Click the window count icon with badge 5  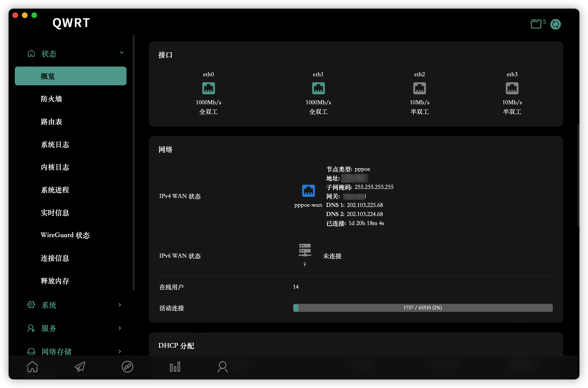(536, 24)
